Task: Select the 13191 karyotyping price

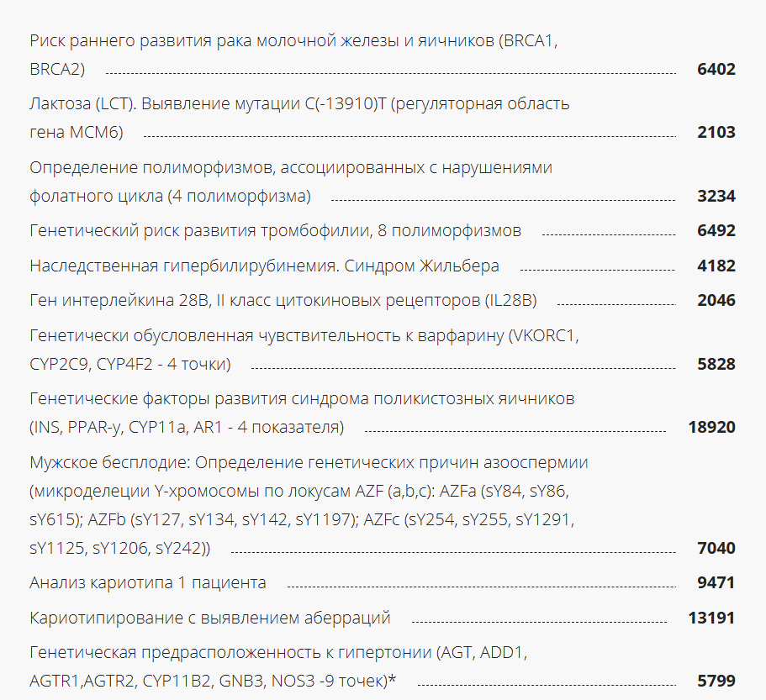Action: (x=711, y=618)
